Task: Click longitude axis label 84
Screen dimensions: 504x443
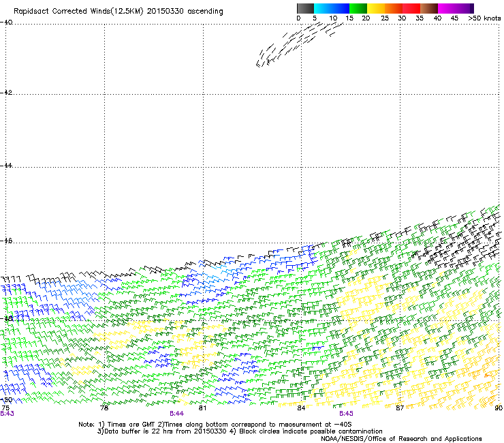Action: tap(301, 408)
